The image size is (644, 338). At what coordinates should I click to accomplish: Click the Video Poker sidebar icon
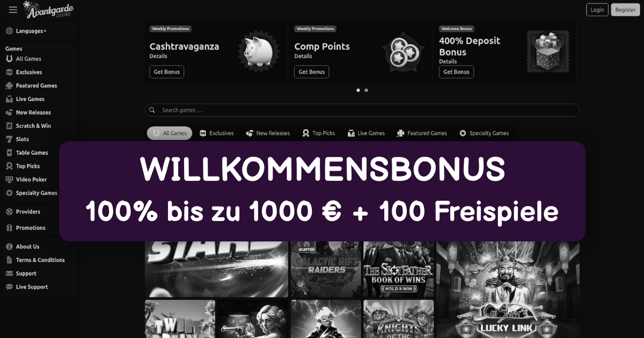[x=9, y=179]
